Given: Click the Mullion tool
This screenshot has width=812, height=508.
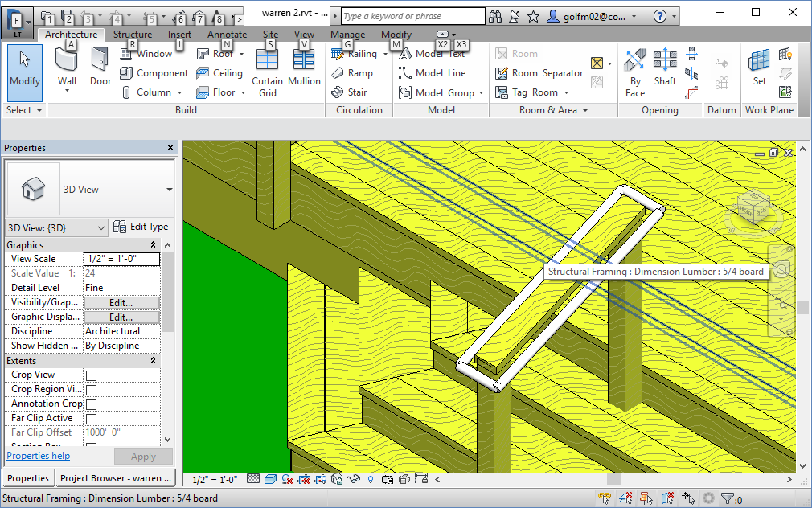Looking at the screenshot, I should 303,72.
